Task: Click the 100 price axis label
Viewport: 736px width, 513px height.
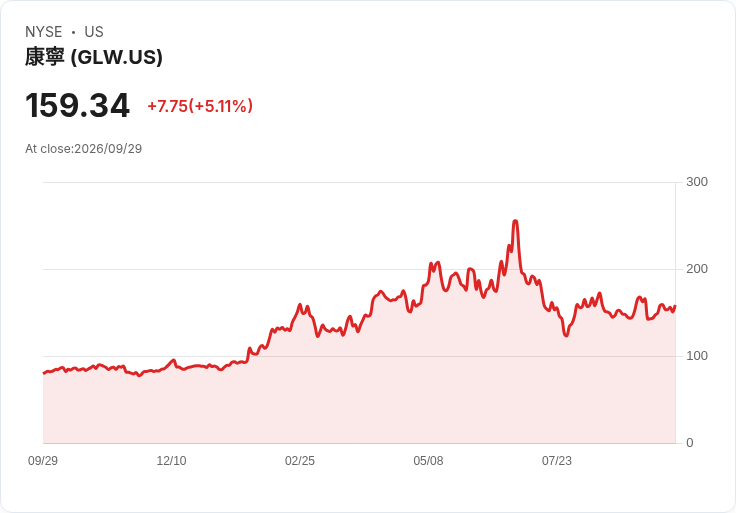Action: tap(697, 356)
